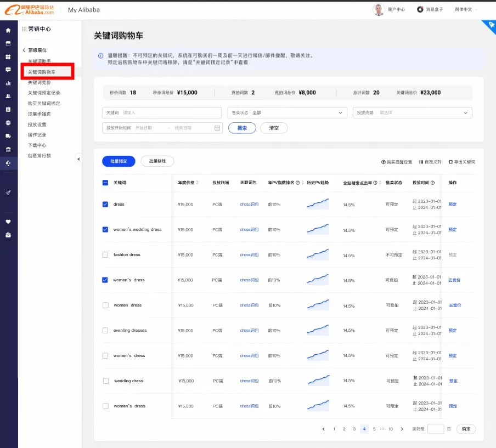The height and width of the screenshot is (448, 496).
Task: Open the globe icon in the sidebar
Action: tap(8, 123)
